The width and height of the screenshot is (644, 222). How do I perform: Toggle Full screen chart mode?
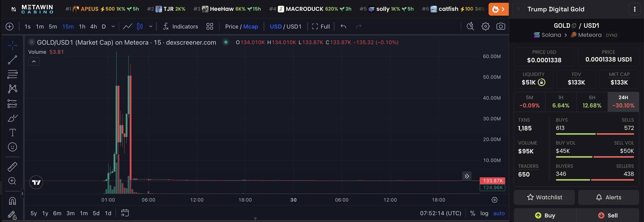point(321,26)
